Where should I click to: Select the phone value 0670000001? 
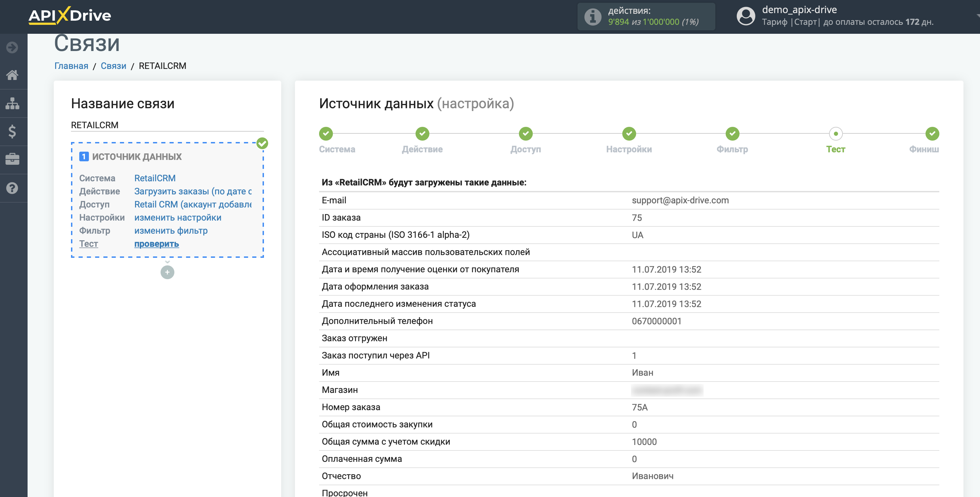pos(657,321)
